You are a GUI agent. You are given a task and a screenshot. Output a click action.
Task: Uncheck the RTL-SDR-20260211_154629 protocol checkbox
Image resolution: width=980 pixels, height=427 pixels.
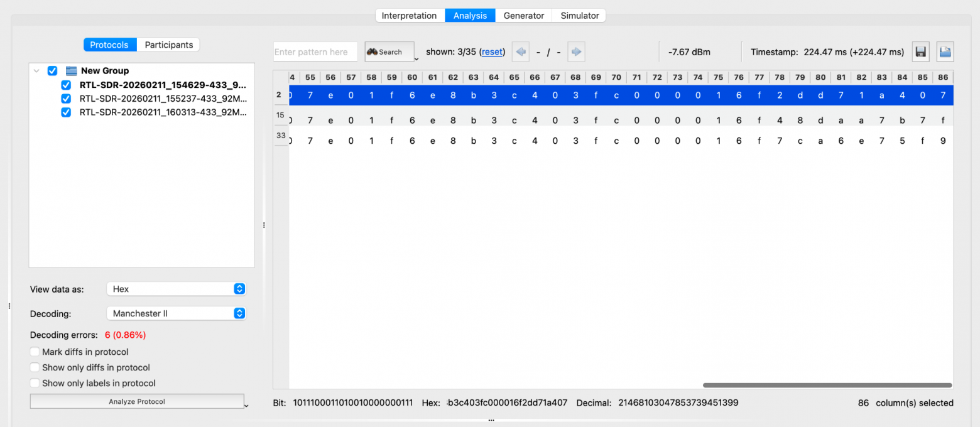(66, 85)
